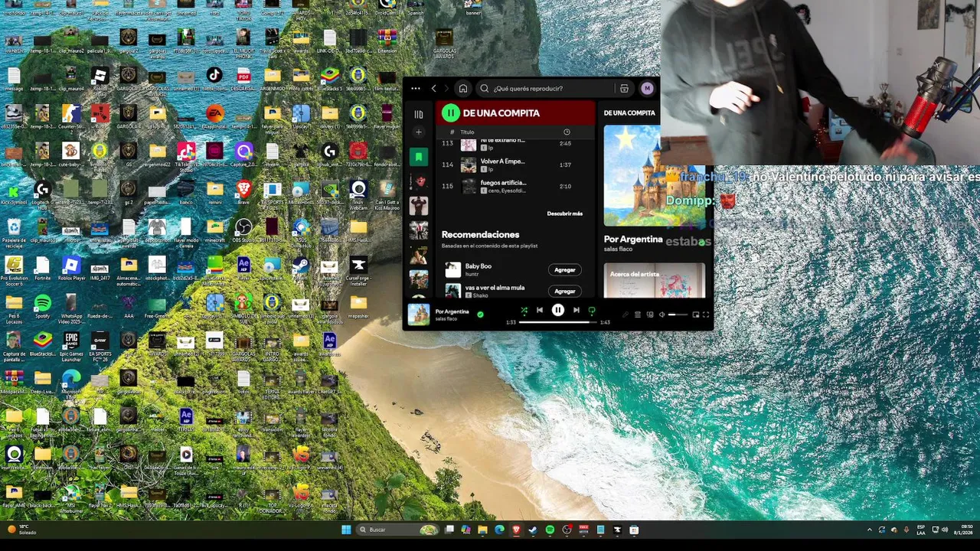Open Spotify play queue
Viewport: 980px width, 551px height.
click(637, 315)
